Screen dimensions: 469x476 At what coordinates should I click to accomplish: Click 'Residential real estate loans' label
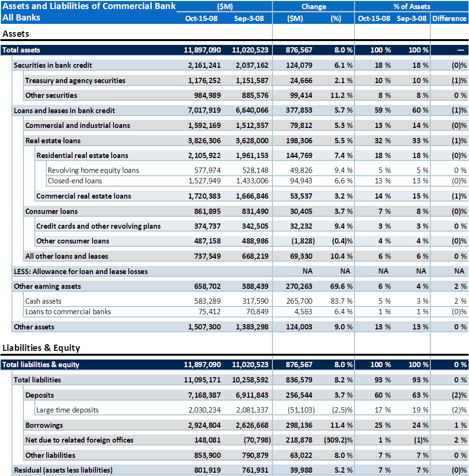[x=82, y=156]
